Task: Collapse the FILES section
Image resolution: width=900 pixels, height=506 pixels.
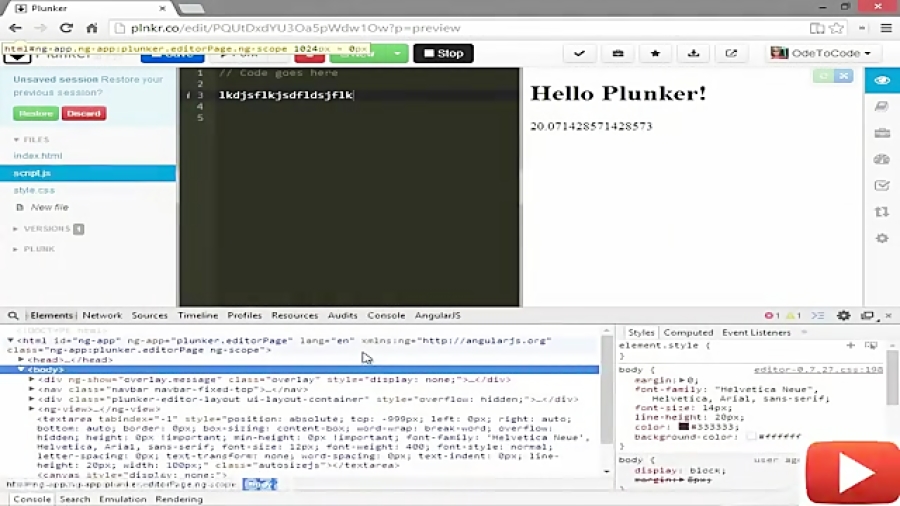Action: (x=32, y=139)
